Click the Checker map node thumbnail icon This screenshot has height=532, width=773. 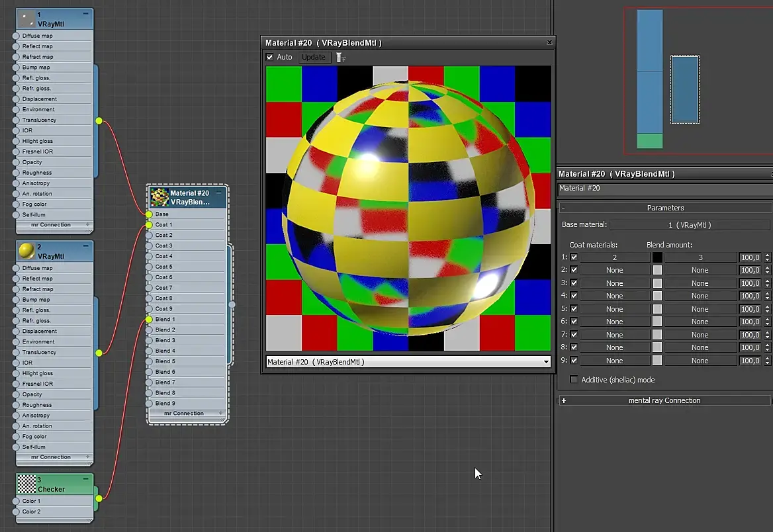(x=26, y=484)
